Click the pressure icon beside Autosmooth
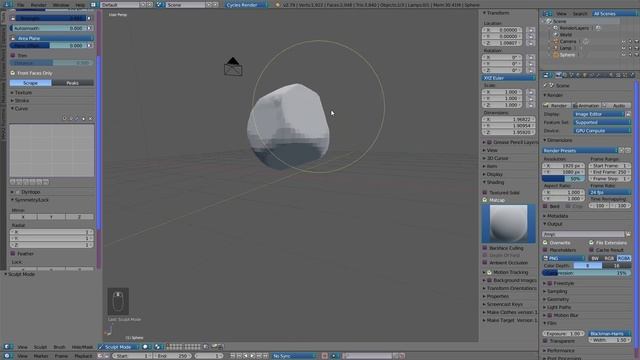Screen dimensions: 640x360 (89, 28)
